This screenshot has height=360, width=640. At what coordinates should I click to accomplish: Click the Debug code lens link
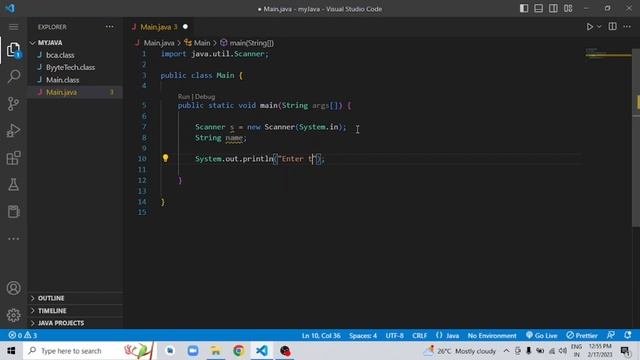pyautogui.click(x=205, y=97)
